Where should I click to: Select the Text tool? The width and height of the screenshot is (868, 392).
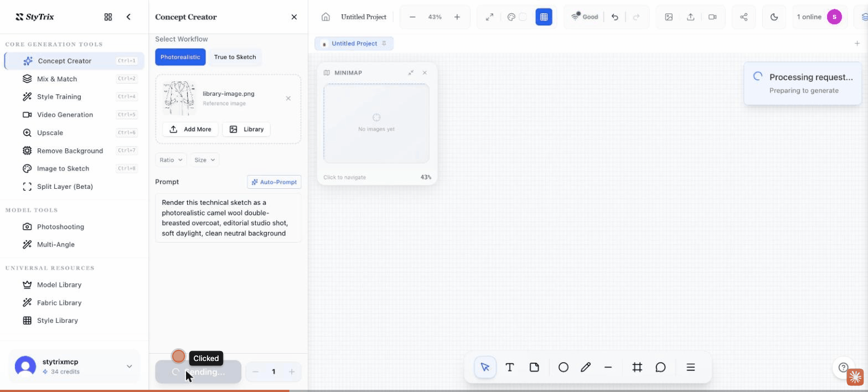point(510,367)
